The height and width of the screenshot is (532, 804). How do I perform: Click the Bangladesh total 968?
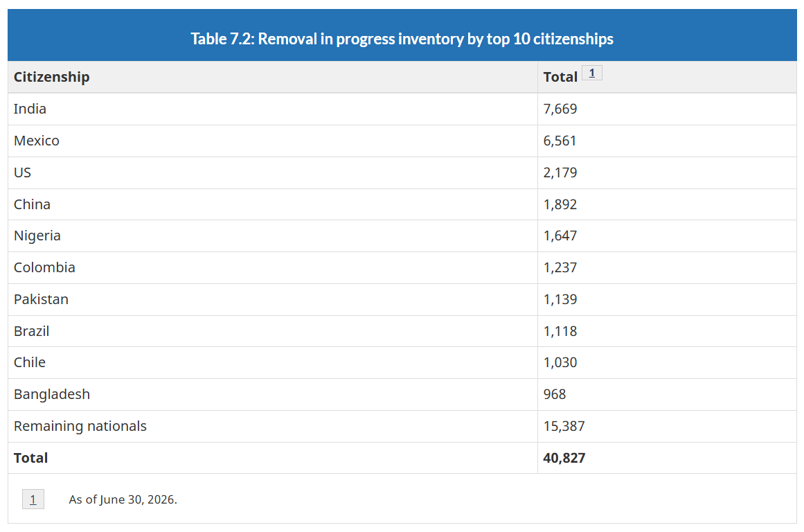(x=554, y=395)
